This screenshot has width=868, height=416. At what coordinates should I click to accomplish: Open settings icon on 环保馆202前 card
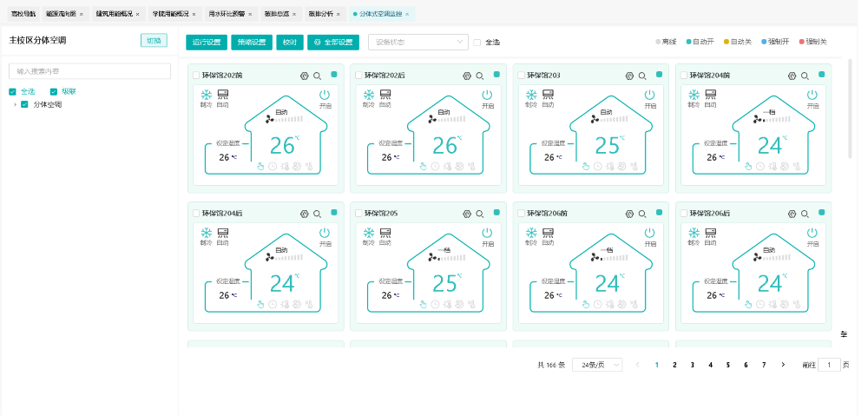pos(304,76)
